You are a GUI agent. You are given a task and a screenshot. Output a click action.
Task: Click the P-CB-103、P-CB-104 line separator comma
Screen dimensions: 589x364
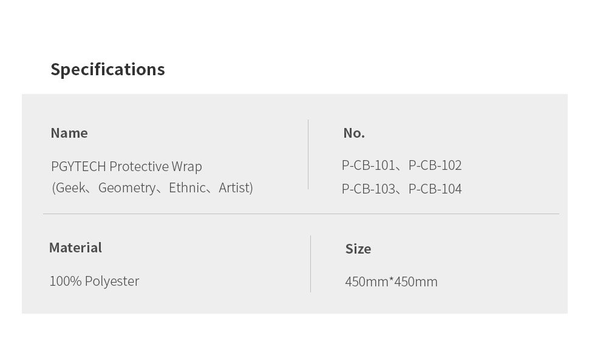pos(400,190)
